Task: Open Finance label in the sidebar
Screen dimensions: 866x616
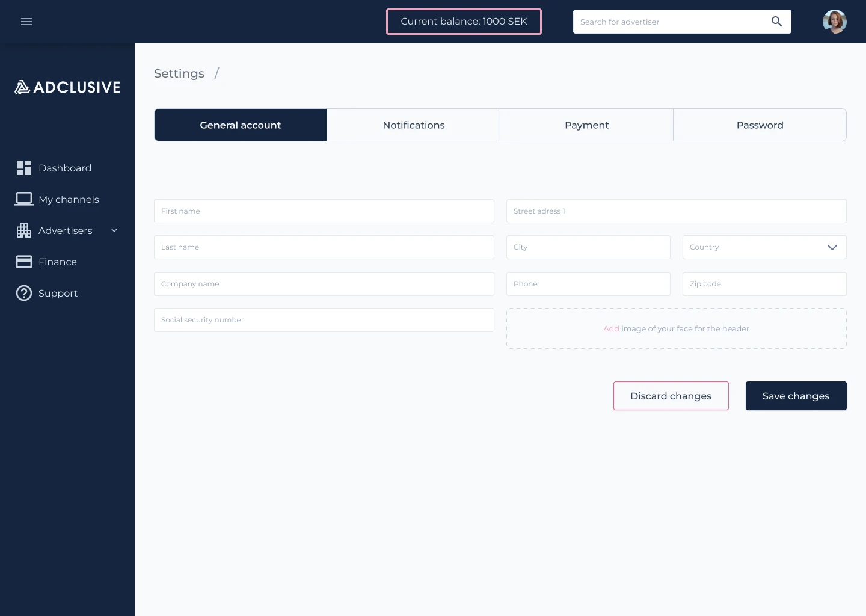Action: coord(58,262)
